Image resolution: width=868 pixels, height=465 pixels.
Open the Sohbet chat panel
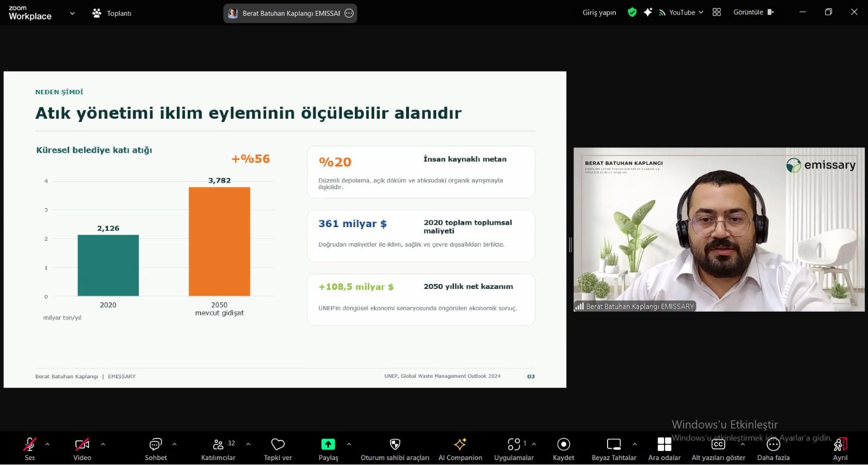point(156,445)
